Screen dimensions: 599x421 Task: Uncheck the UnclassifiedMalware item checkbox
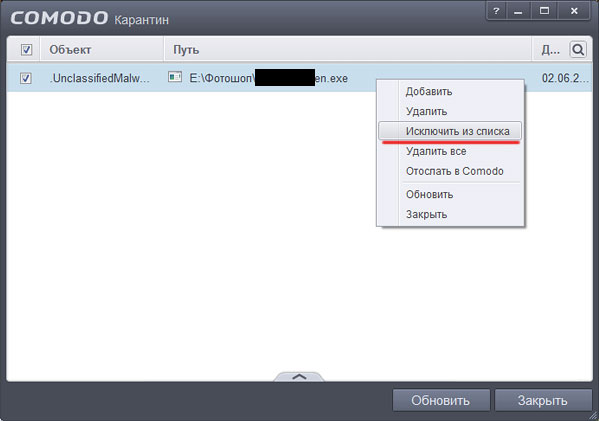click(26, 78)
